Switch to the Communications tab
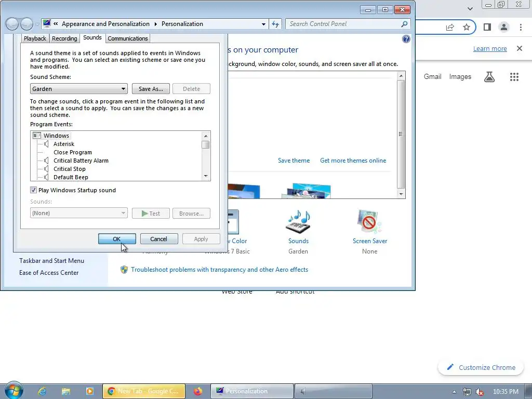The image size is (532, 399). point(128,38)
